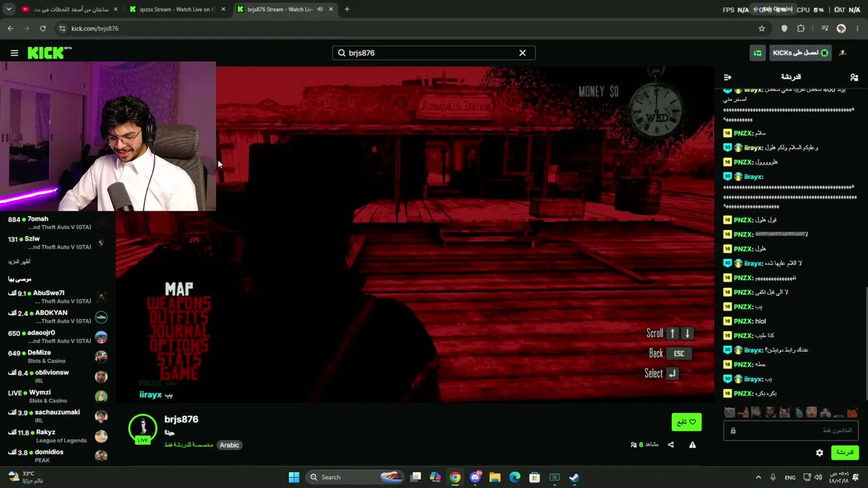
Task: Mute the brjs876 tab audio speaker icon
Action: (319, 9)
